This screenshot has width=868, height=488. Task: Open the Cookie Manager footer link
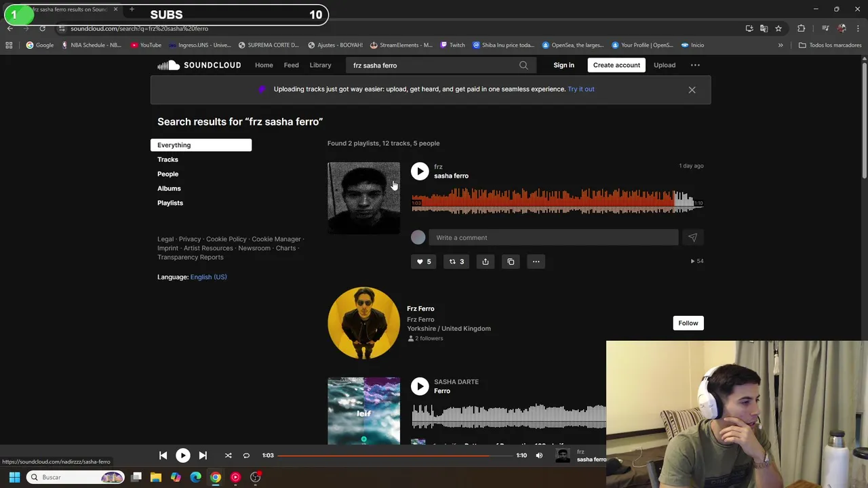click(276, 239)
